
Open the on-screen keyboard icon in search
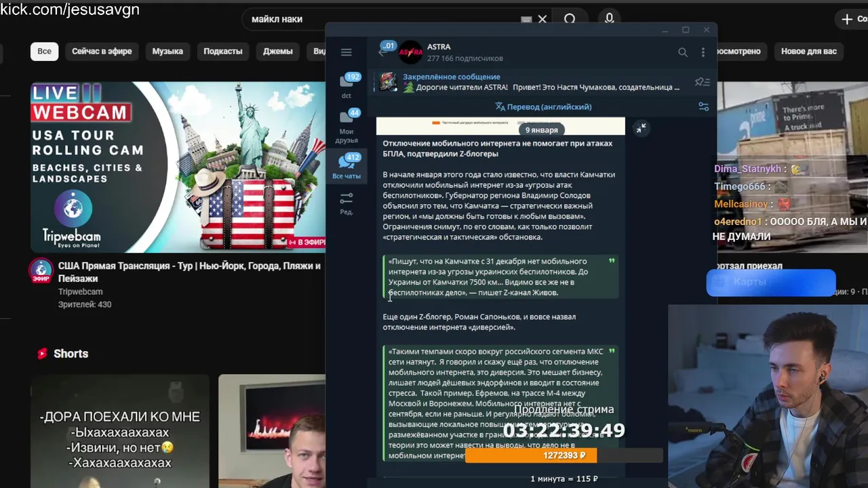click(x=526, y=20)
